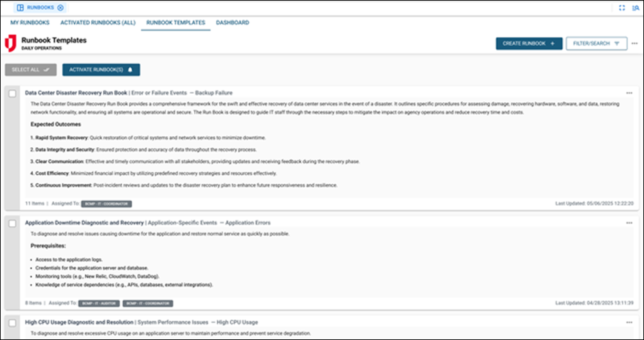644x340 pixels.
Task: Open the user search icon at top right
Action: pos(635,8)
